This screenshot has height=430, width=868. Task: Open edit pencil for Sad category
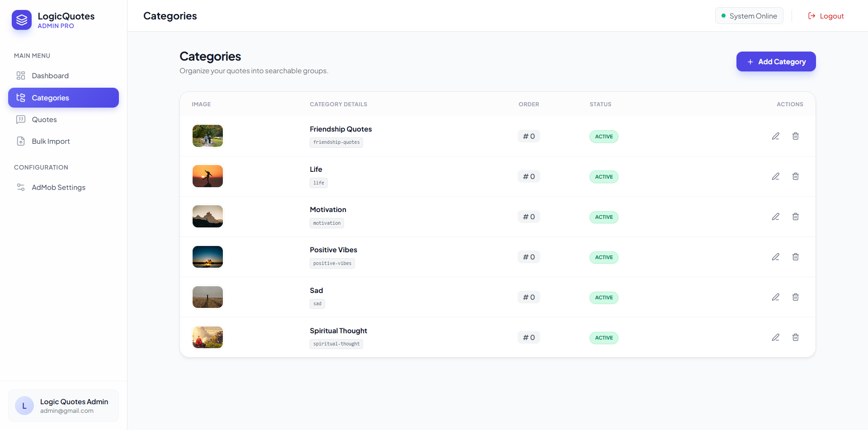point(775,297)
